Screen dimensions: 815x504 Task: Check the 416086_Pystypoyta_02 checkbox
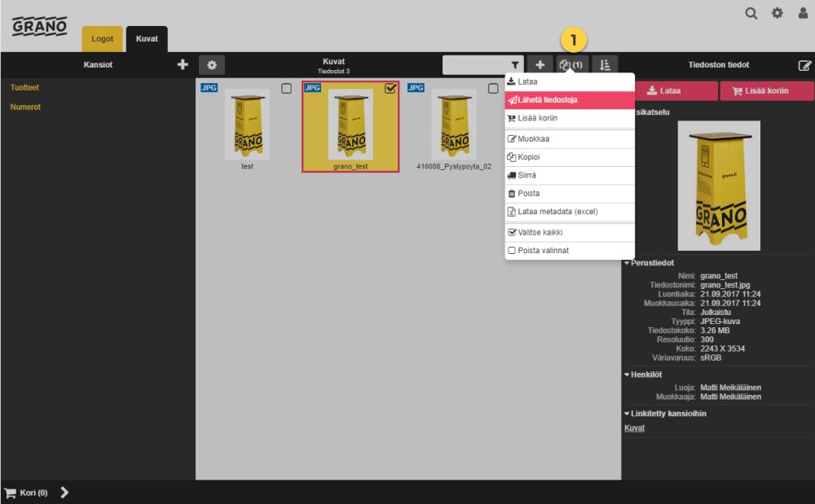[x=493, y=88]
